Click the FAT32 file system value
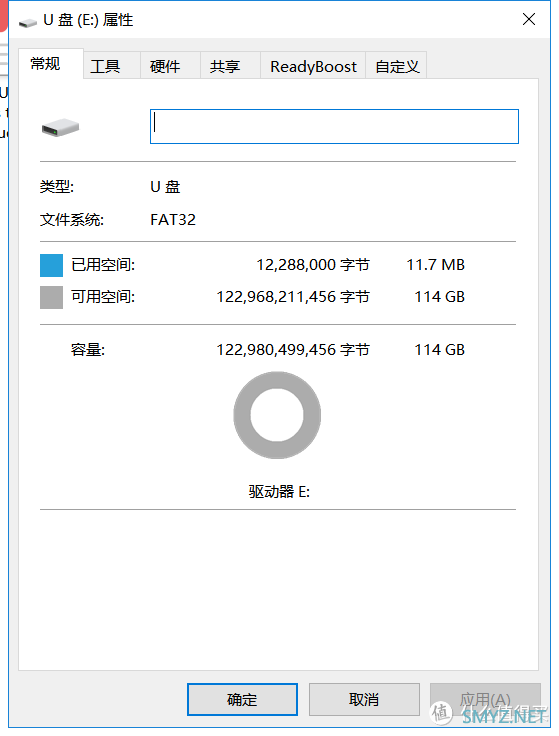This screenshot has width=559, height=736. pos(173,220)
